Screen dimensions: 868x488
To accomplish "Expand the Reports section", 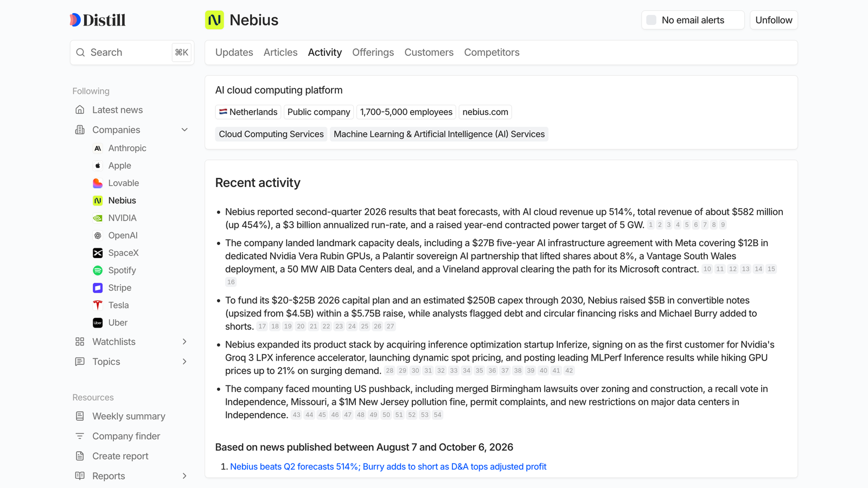I will pos(184,476).
